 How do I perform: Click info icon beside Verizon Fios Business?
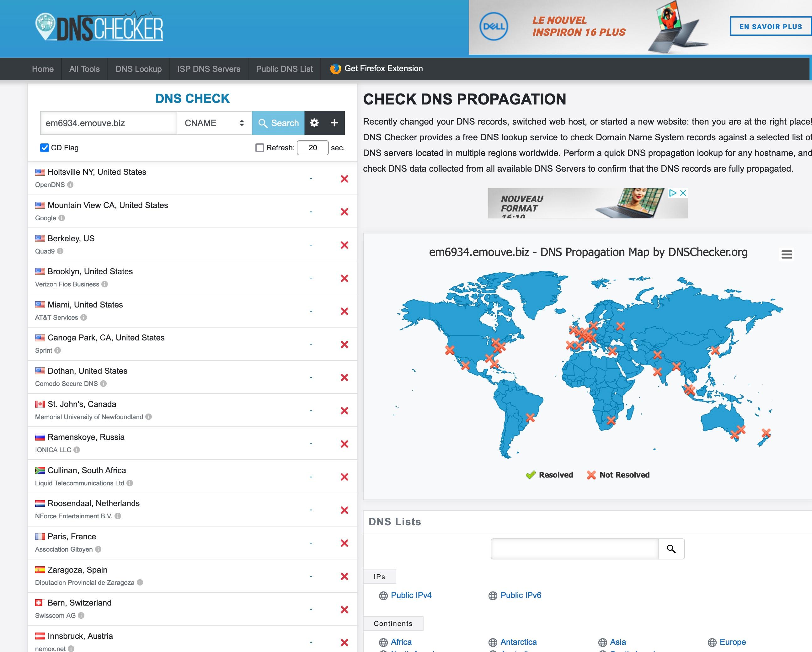[105, 284]
